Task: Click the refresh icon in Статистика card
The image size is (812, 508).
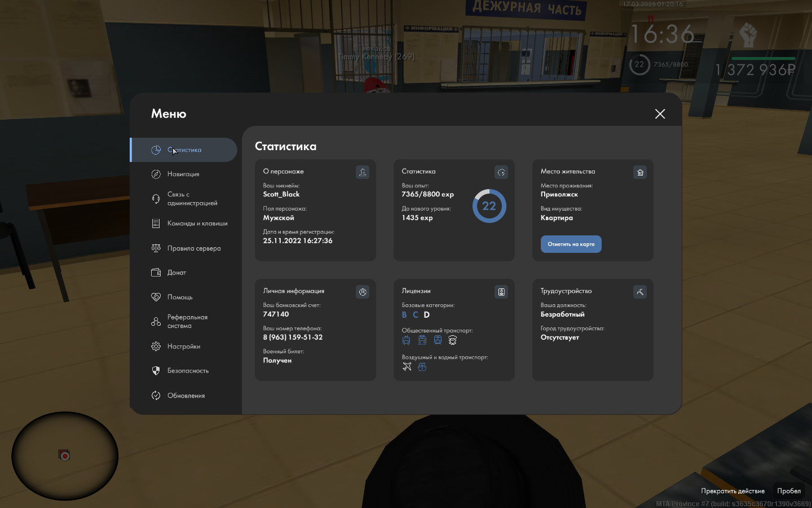Action: coord(501,172)
